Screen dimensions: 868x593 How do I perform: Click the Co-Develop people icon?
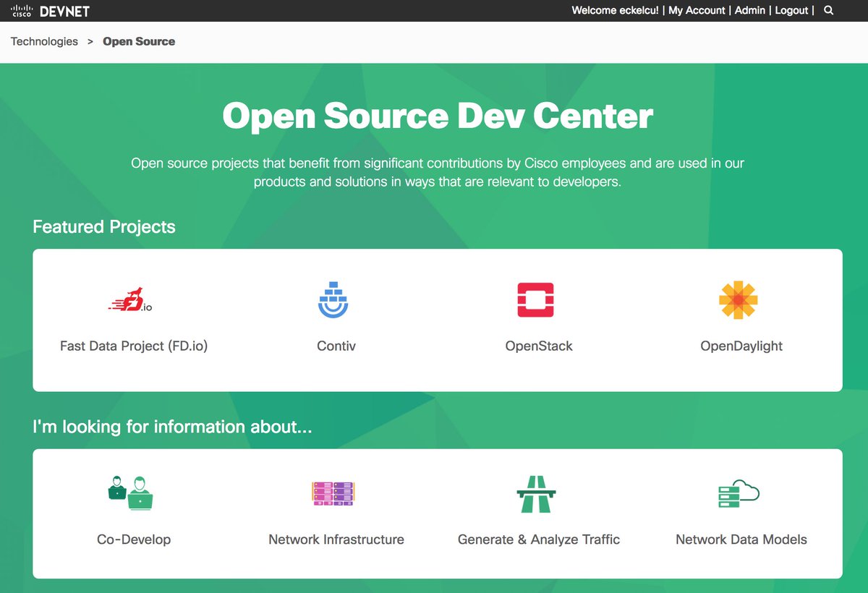tap(131, 493)
